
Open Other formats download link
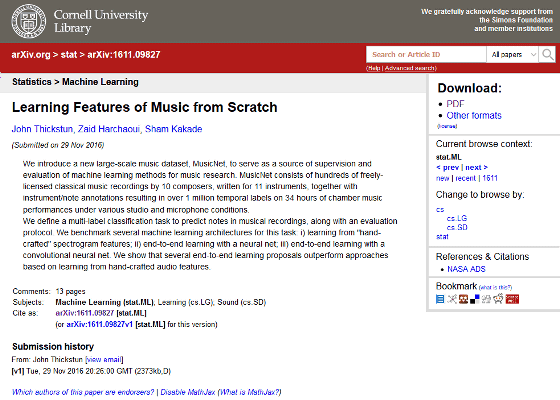click(474, 115)
